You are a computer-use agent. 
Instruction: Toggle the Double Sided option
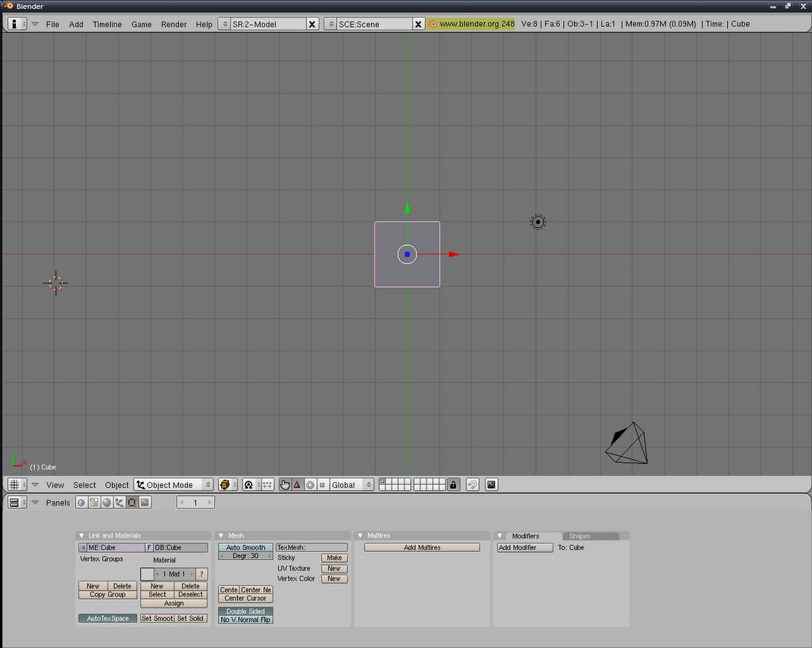pyautogui.click(x=245, y=611)
